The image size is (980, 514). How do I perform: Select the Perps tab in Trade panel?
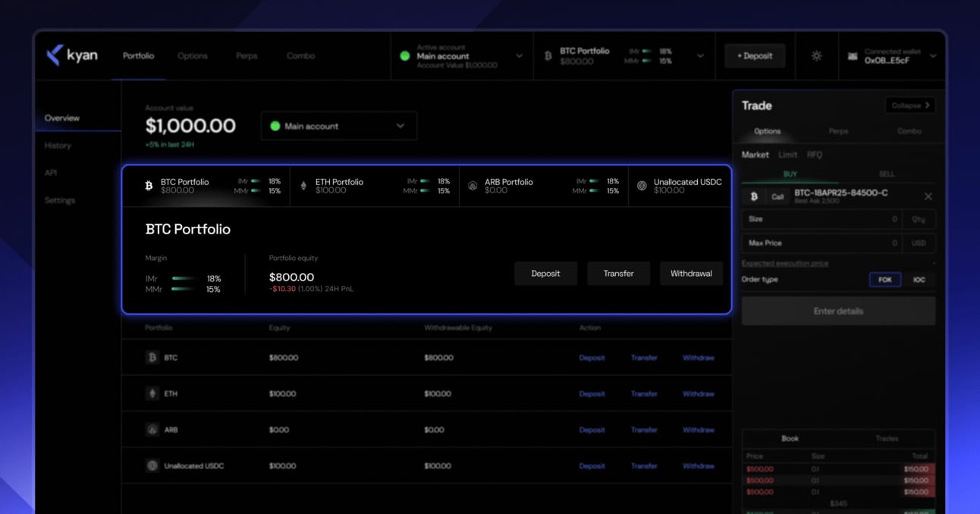coord(838,131)
